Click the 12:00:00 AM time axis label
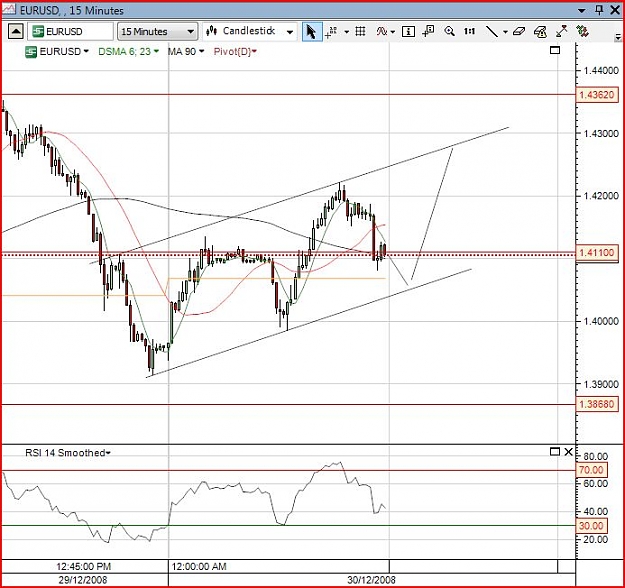Viewport: 625px width, 588px height. pos(199,566)
